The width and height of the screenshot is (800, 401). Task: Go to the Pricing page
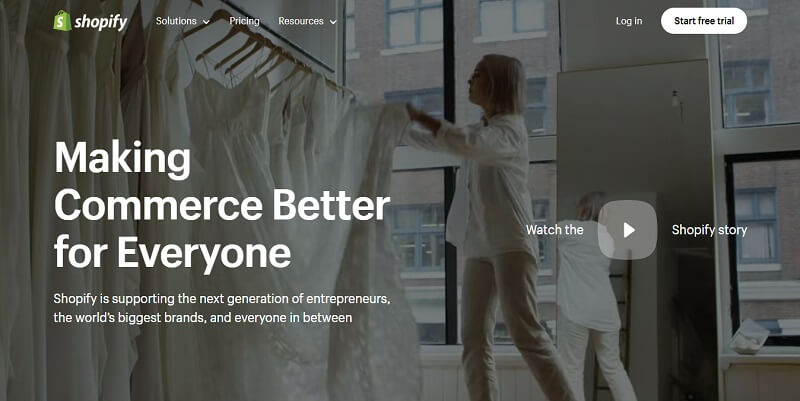244,21
